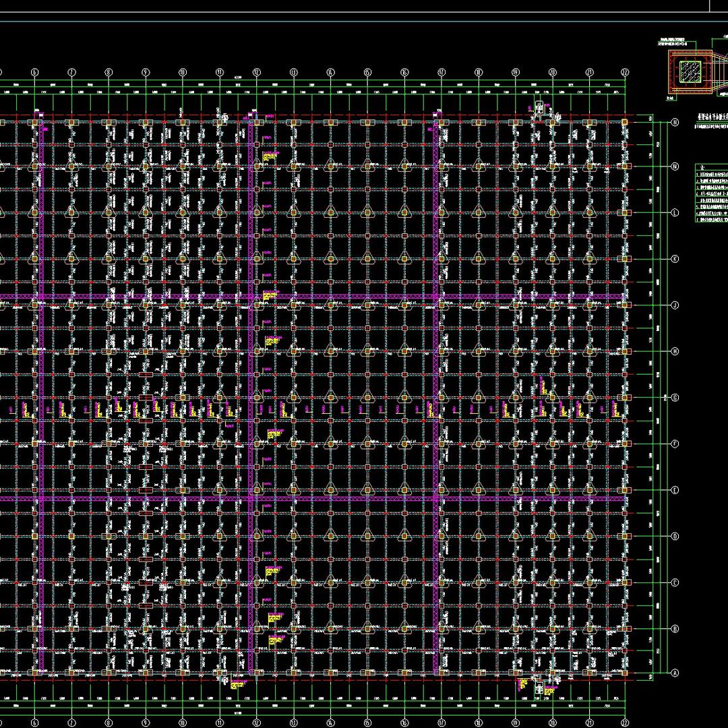Screen dimensions: 728x728
Task: Click the grid axis bubble A
Action: pos(674,673)
